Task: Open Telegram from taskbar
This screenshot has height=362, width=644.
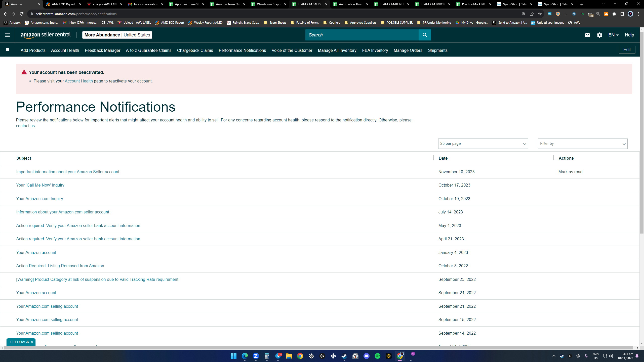Action: pyautogui.click(x=278, y=356)
